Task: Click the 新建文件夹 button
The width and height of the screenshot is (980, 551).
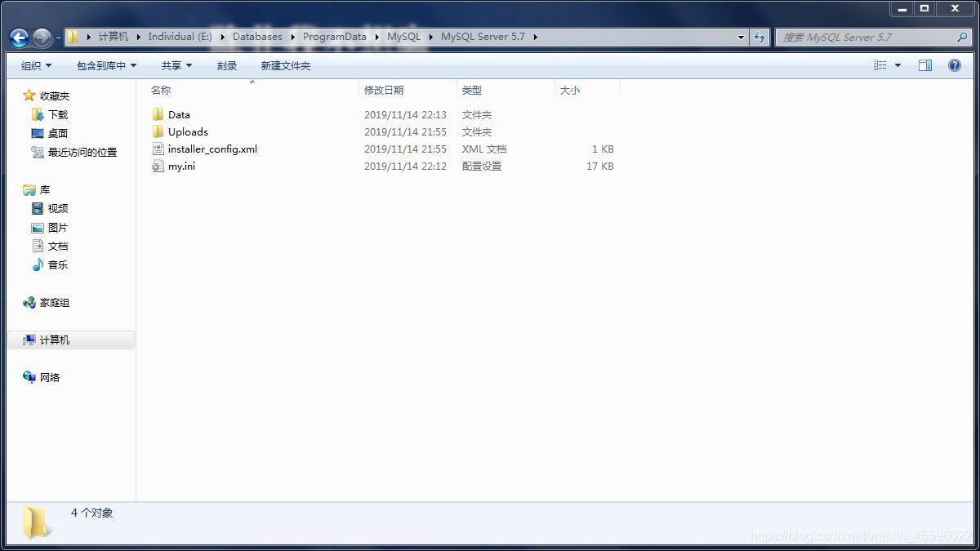Action: tap(285, 65)
